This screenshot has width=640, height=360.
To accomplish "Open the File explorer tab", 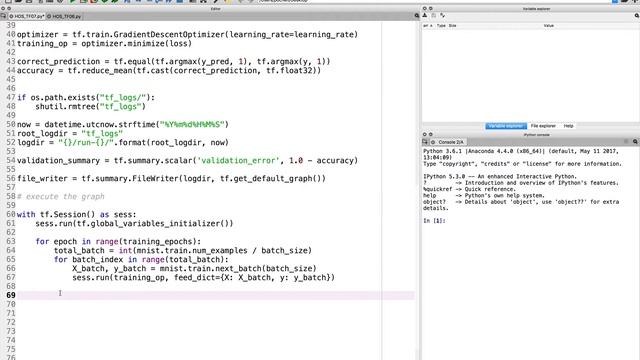I will 543,126.
